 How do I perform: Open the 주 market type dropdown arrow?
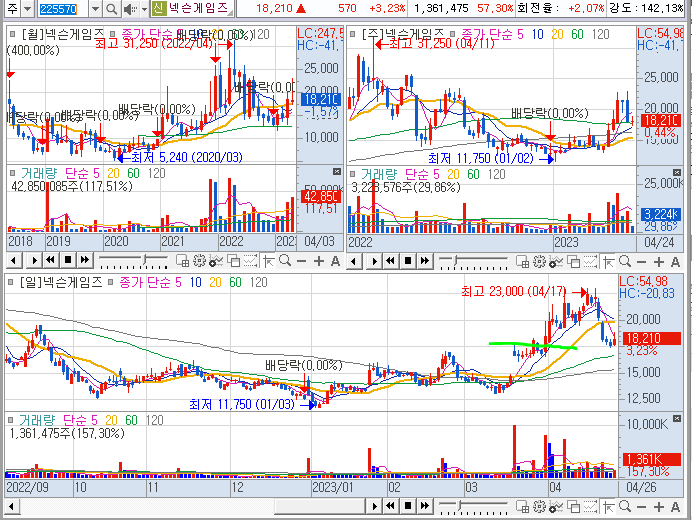pyautogui.click(x=27, y=8)
